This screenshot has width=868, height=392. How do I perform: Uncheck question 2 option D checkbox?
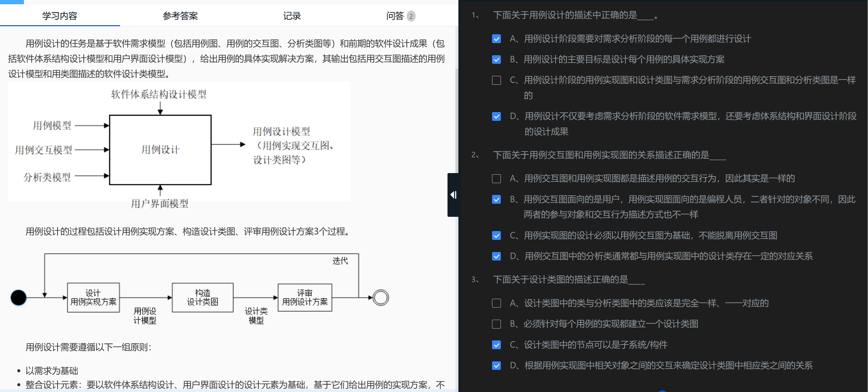tap(496, 256)
